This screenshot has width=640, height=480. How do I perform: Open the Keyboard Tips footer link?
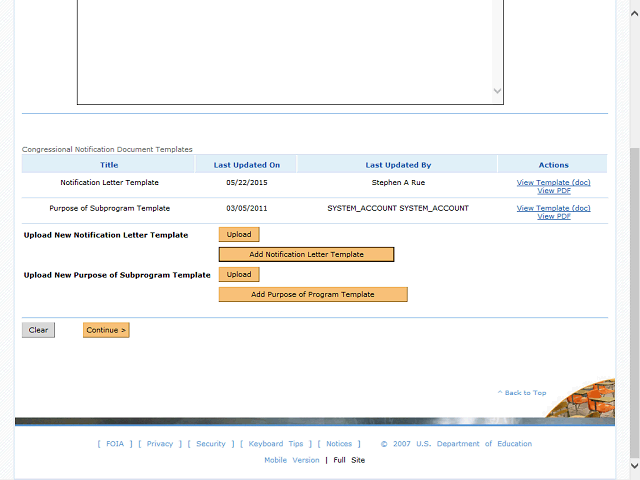tap(276, 444)
